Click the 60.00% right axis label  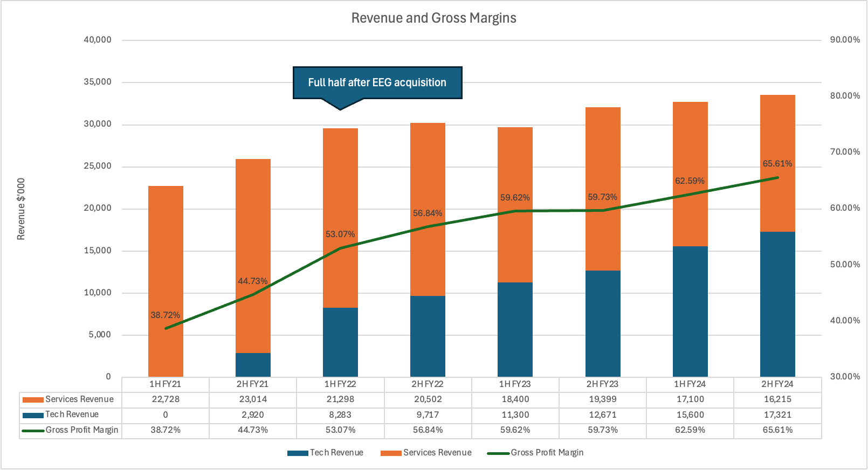(845, 208)
